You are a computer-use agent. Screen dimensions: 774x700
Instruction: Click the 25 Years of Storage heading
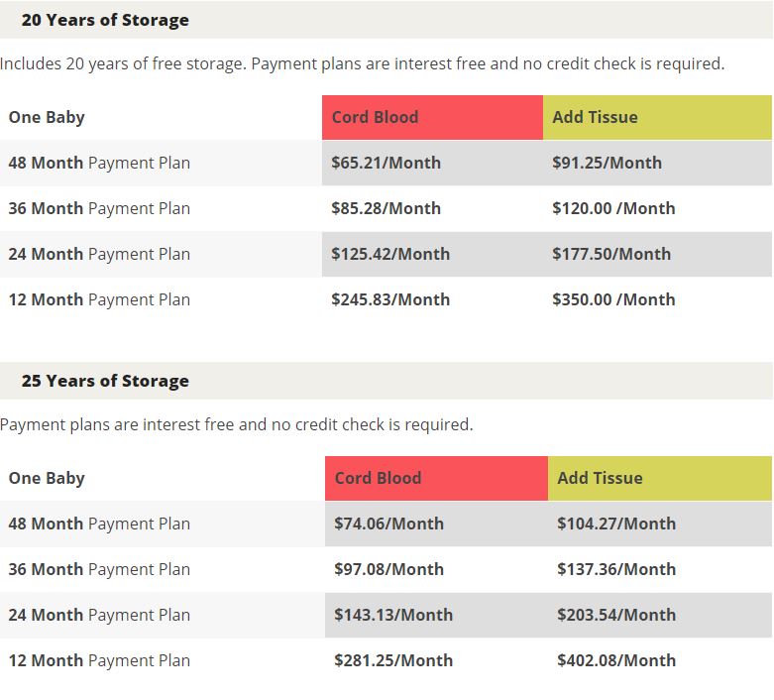105,381
